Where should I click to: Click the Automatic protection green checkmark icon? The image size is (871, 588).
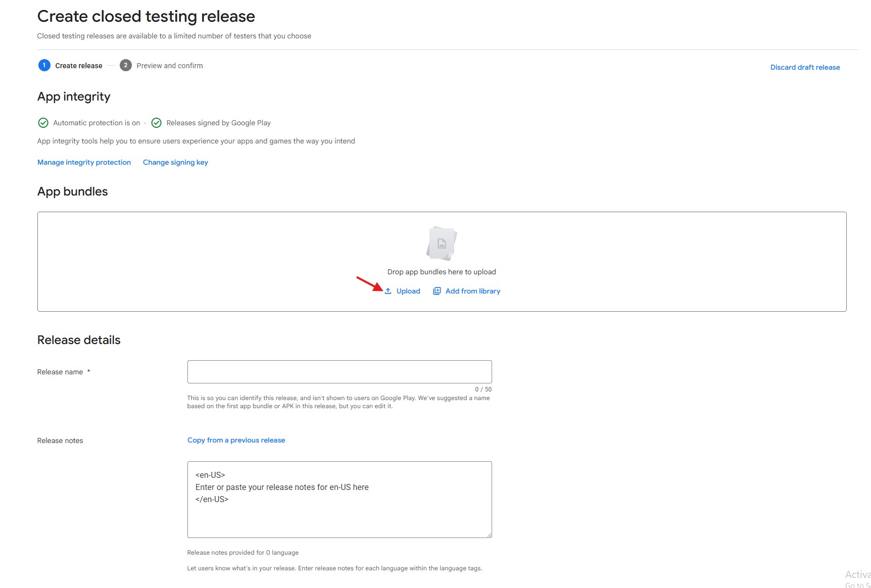coord(43,123)
